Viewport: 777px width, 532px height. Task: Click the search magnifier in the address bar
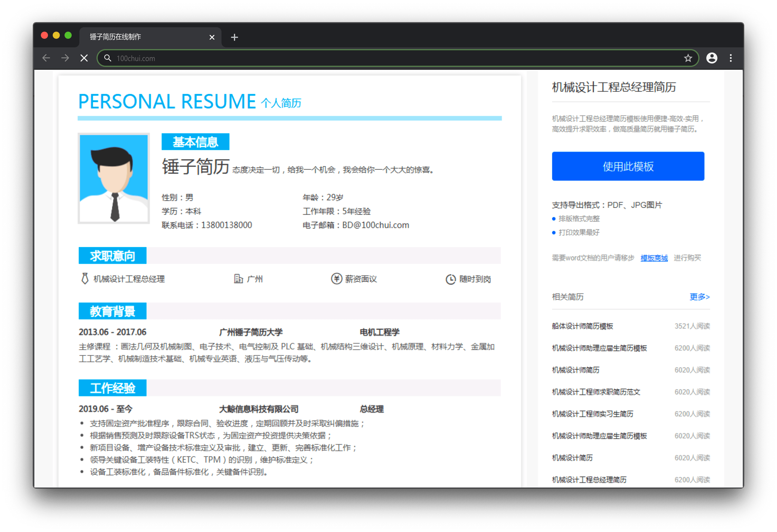108,58
